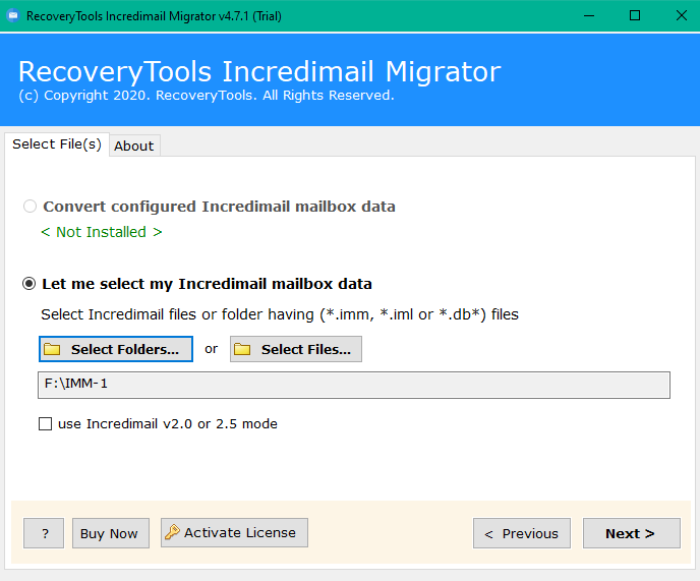Enable 'use Incredimail v2.0 or 2.5 mode' checkbox
This screenshot has width=700, height=581.
click(x=45, y=423)
